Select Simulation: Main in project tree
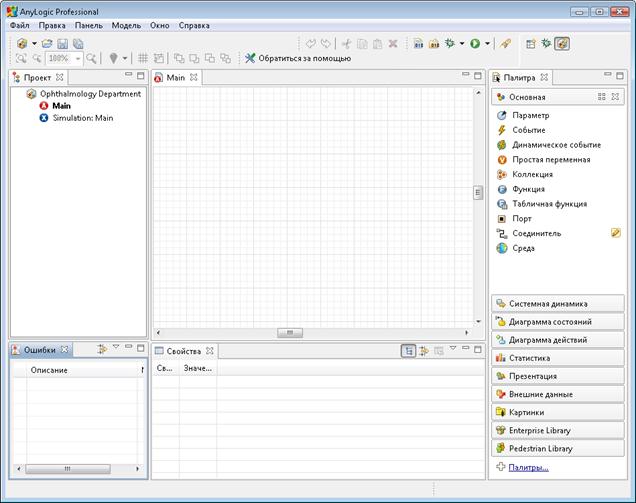The image size is (636, 503). 83,118
